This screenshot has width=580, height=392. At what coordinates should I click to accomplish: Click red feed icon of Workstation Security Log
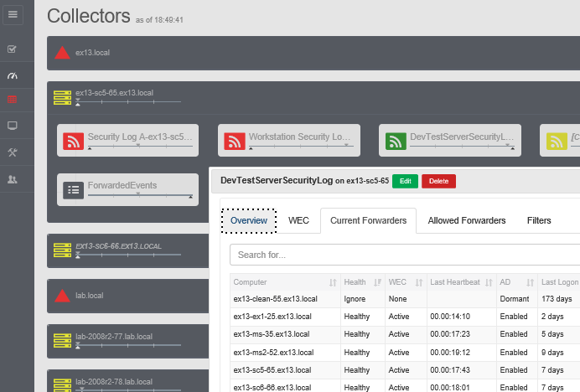tap(235, 141)
